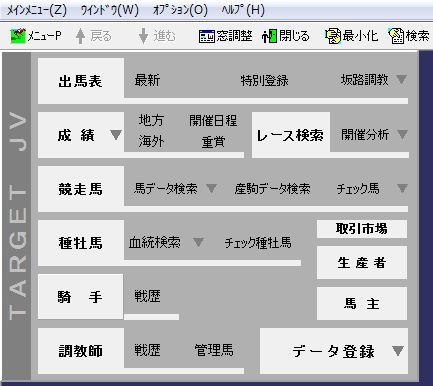The height and width of the screenshot is (386, 433).
Task: Select 産駒データ検索 entry
Action: click(272, 189)
